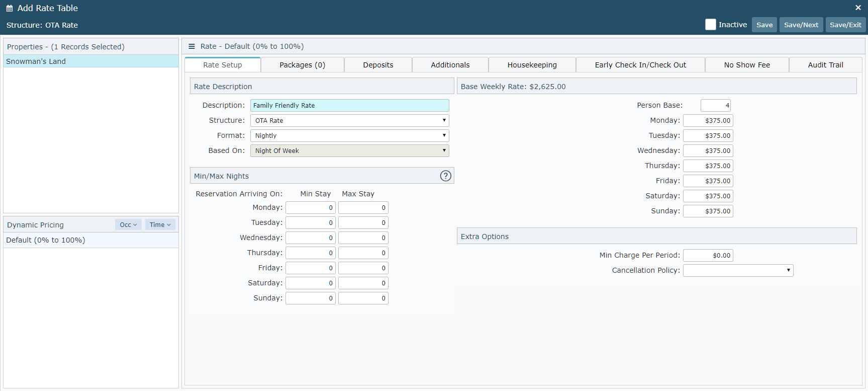The height and width of the screenshot is (391, 868).
Task: Open the Deposits tab
Action: [x=378, y=65]
